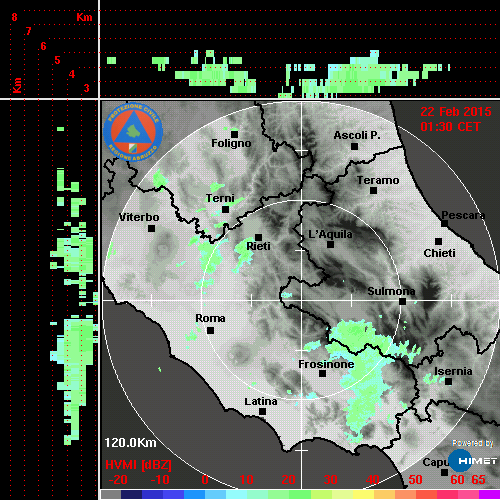Screen dimensions: 500x500
Task: Click the Roma city marker square
Action: point(210,331)
